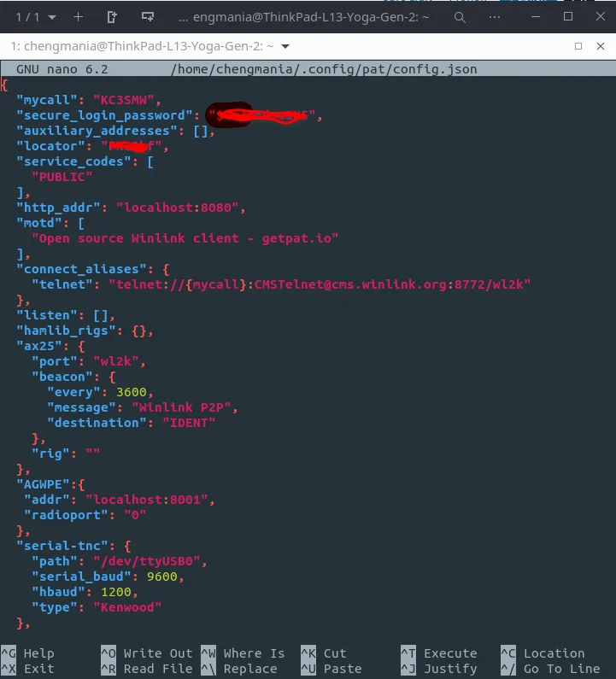Expand the terminal title dropdown arrow

(x=285, y=46)
